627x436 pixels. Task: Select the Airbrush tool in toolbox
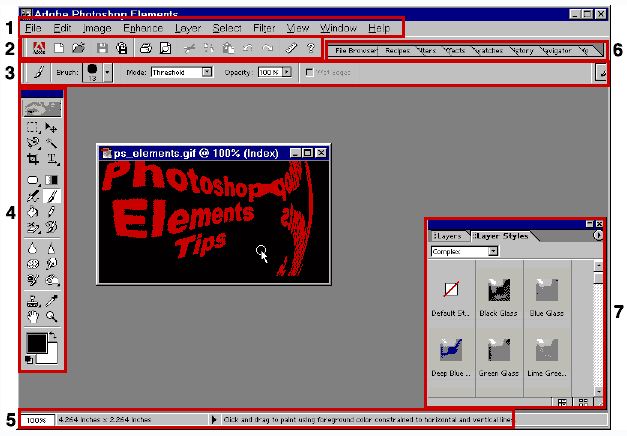pos(33,196)
